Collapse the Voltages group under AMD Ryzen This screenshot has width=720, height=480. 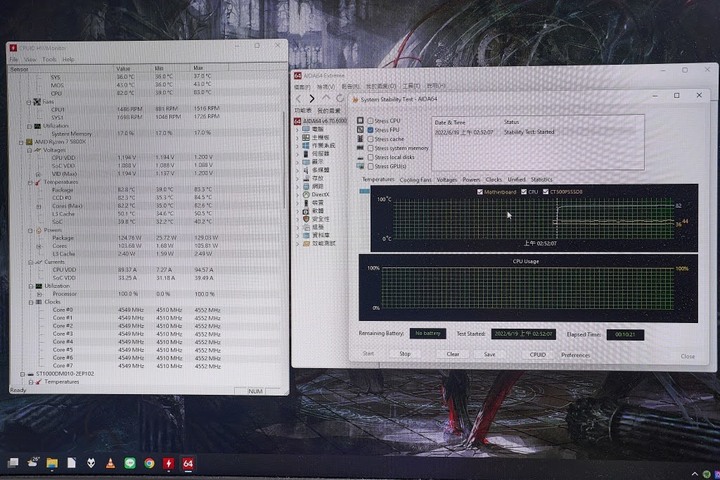coord(29,150)
